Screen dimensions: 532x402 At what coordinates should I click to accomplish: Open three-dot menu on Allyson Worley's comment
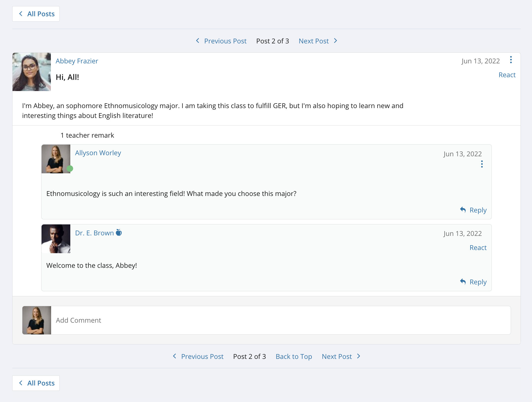482,164
